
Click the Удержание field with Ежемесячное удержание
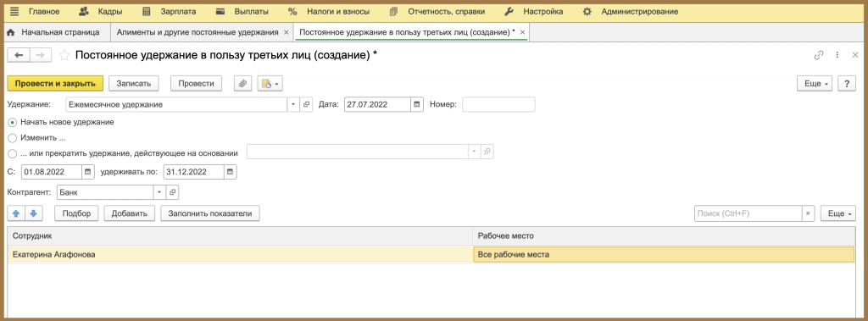click(176, 104)
